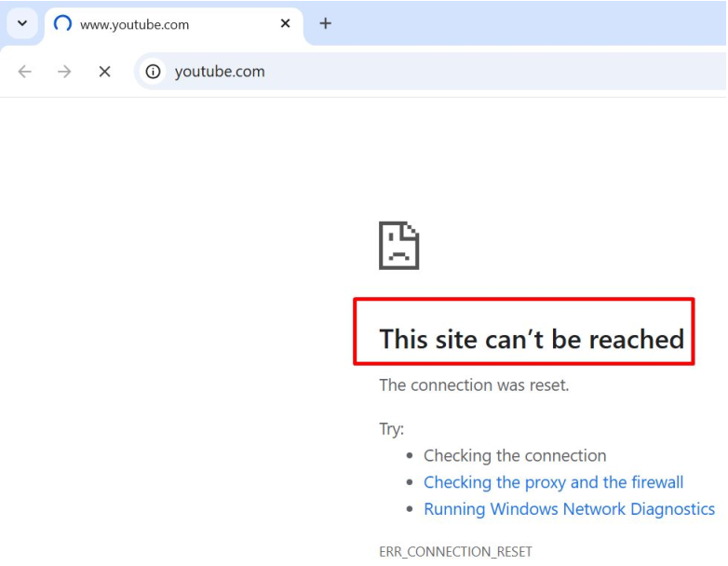Select the www.youtube.com tab title
The image size is (728, 566).
point(134,24)
